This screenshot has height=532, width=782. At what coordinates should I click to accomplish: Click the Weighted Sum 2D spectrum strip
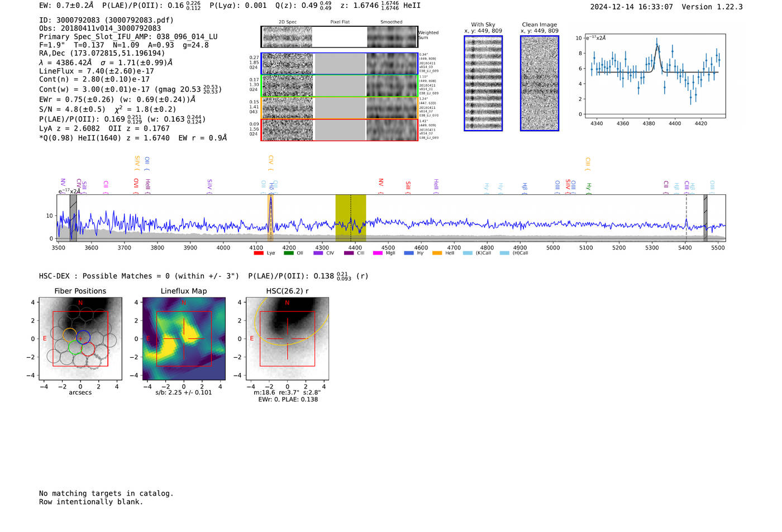point(340,37)
